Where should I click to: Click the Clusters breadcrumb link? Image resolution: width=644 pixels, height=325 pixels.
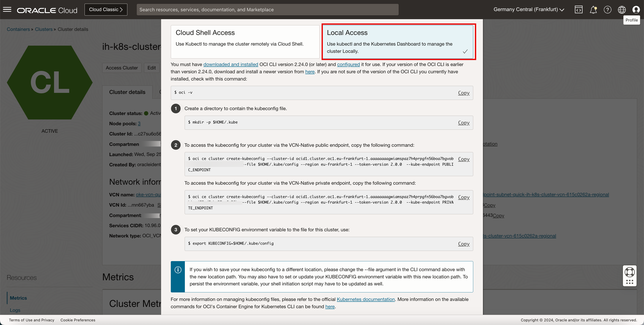click(x=43, y=29)
